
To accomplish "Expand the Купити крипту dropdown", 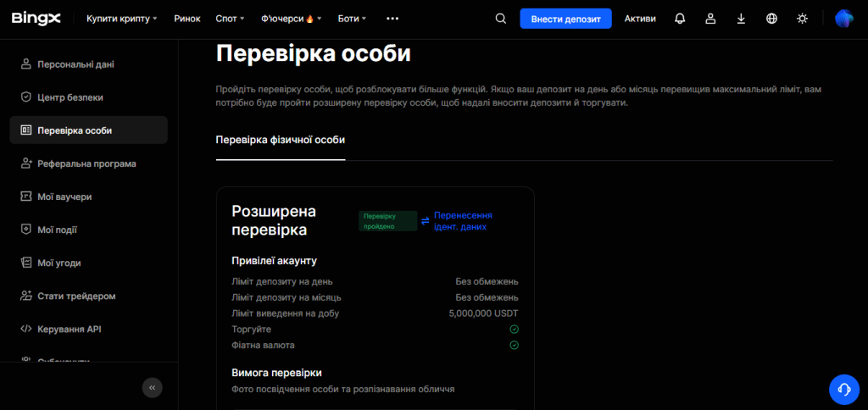I will [122, 19].
